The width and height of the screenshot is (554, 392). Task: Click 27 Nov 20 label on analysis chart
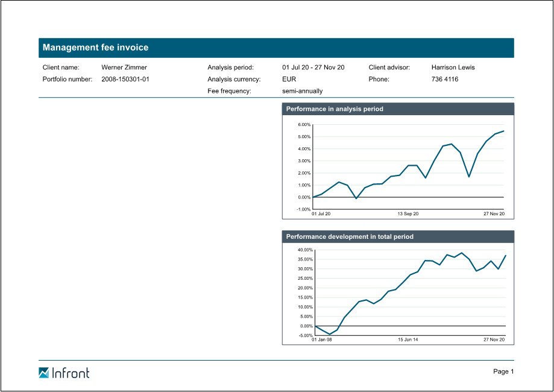point(494,213)
